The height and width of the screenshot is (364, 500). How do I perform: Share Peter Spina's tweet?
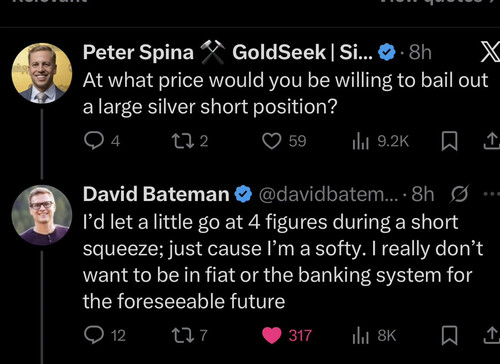tap(491, 141)
